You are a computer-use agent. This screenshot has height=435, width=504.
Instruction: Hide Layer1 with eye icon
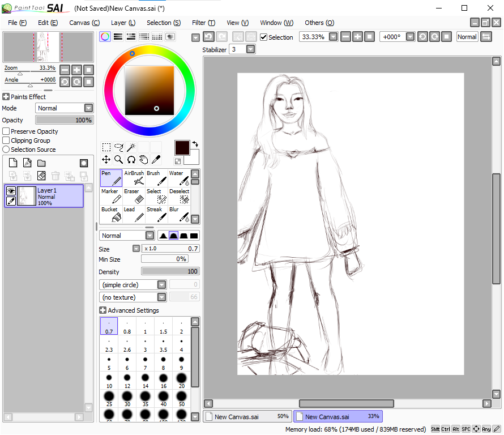tap(11, 191)
